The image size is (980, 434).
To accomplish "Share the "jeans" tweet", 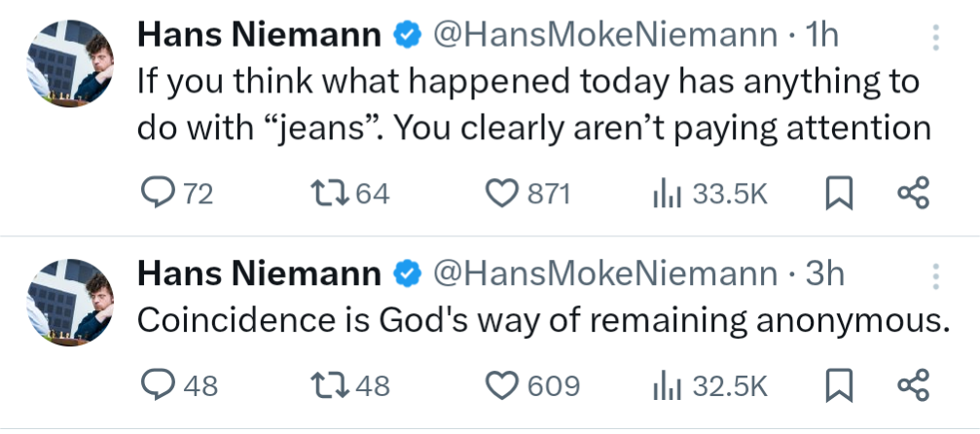I will 913,195.
